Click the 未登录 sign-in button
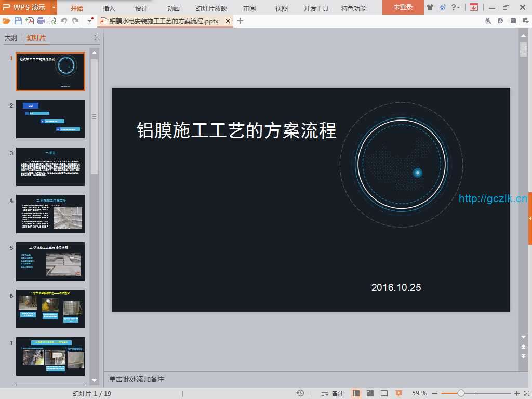532x399 pixels. 403,7
